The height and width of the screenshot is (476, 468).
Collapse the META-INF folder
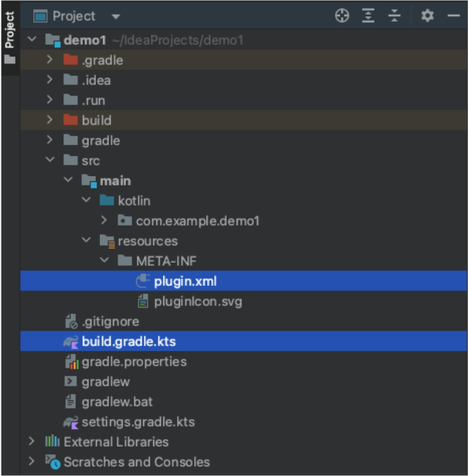(104, 260)
